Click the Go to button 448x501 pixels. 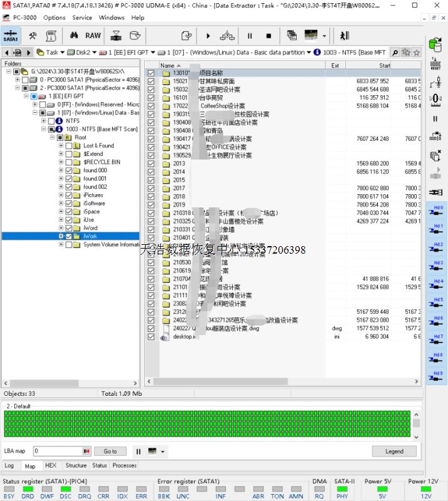110,451
